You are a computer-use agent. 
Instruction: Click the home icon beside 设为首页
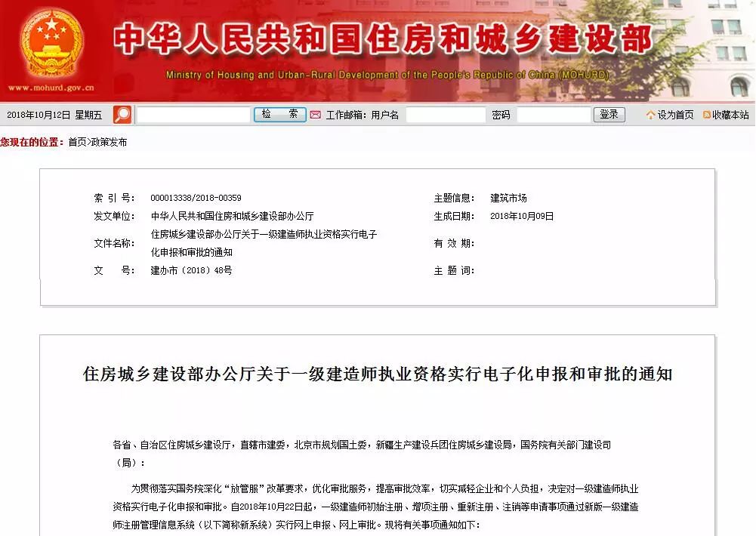pyautogui.click(x=650, y=115)
